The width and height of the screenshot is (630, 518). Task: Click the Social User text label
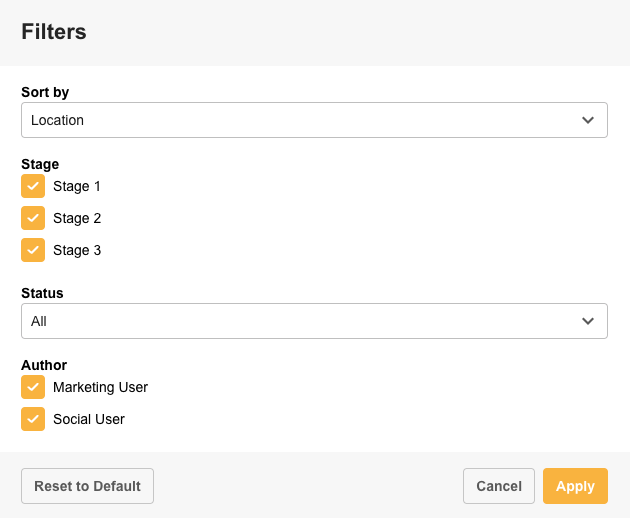pos(89,419)
